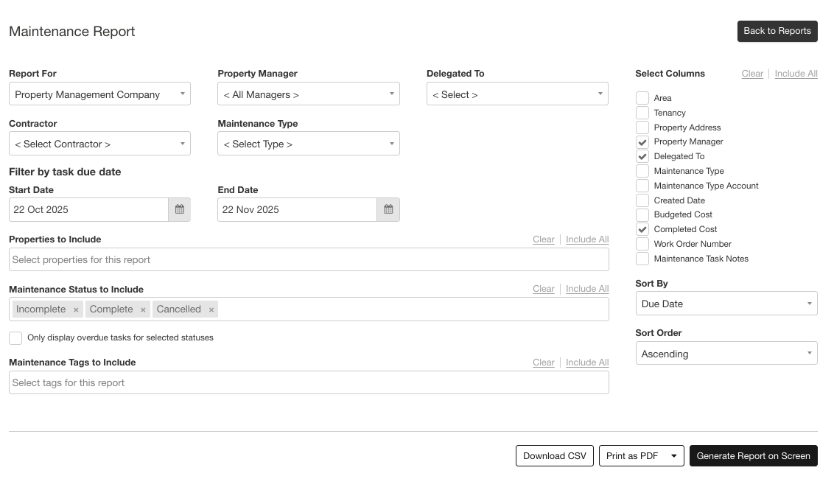This screenshot has width=834, height=504.
Task: Remove the Incomplete status tag
Action: pyautogui.click(x=76, y=310)
